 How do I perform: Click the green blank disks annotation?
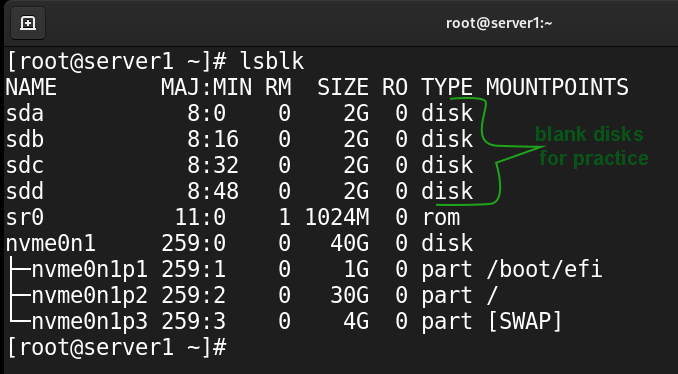click(592, 146)
